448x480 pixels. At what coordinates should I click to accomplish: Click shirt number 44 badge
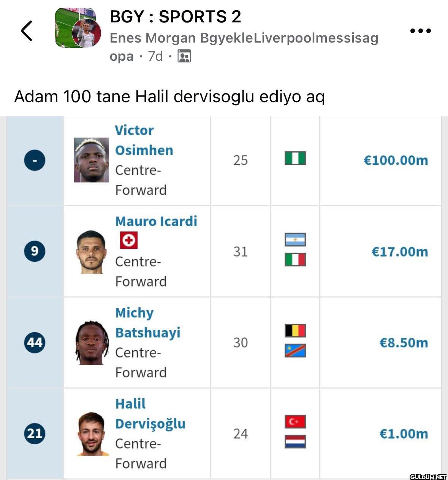[x=35, y=343]
